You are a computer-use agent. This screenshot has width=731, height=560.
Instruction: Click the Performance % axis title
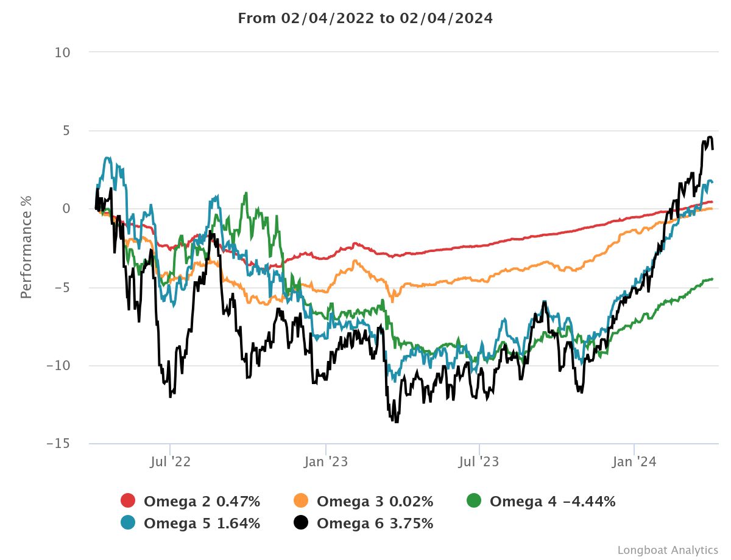[26, 248]
